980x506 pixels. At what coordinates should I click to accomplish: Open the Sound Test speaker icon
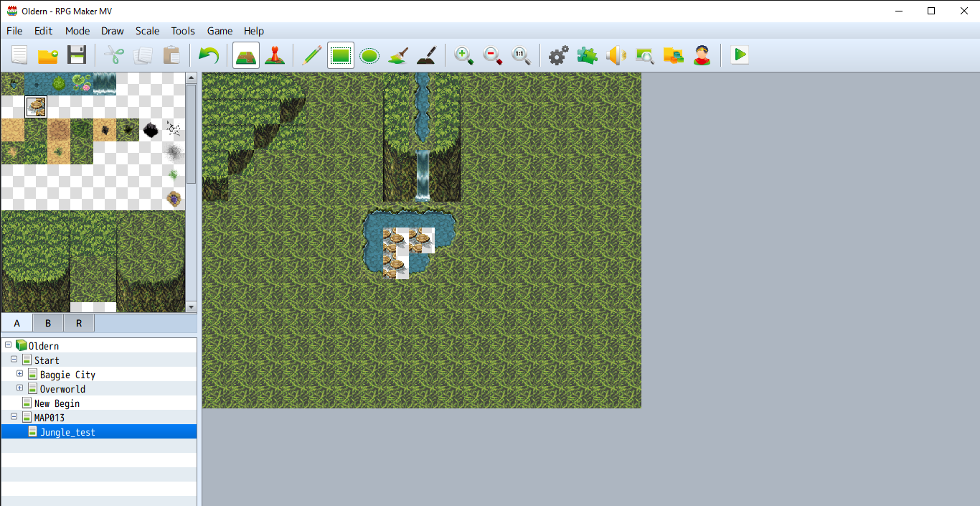click(616, 55)
